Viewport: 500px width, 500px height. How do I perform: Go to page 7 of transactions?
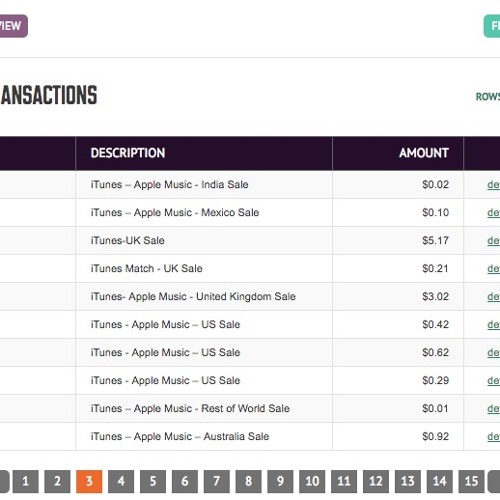217,481
